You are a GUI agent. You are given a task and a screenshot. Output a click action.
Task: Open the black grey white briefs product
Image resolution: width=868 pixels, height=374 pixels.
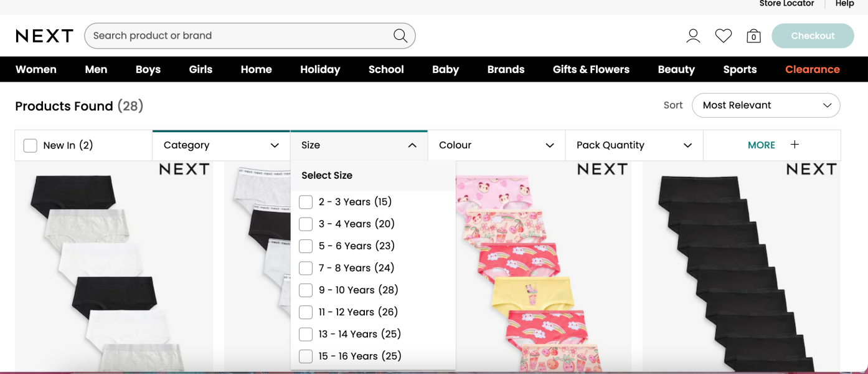114,268
